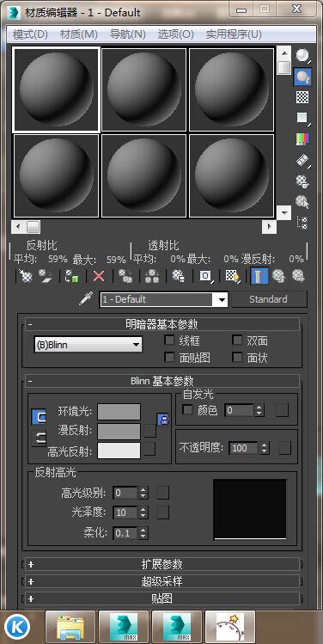
Task: Enable the 面贴图 checkbox
Action: [x=168, y=358]
